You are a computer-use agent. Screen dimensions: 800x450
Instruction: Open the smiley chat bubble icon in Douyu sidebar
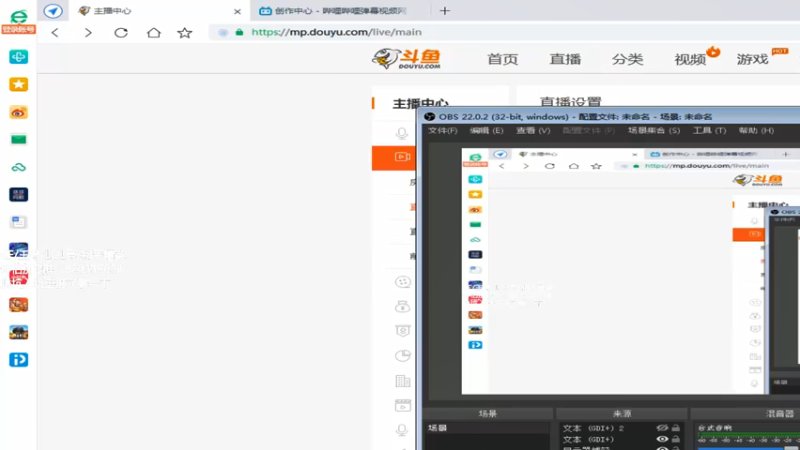click(x=403, y=282)
